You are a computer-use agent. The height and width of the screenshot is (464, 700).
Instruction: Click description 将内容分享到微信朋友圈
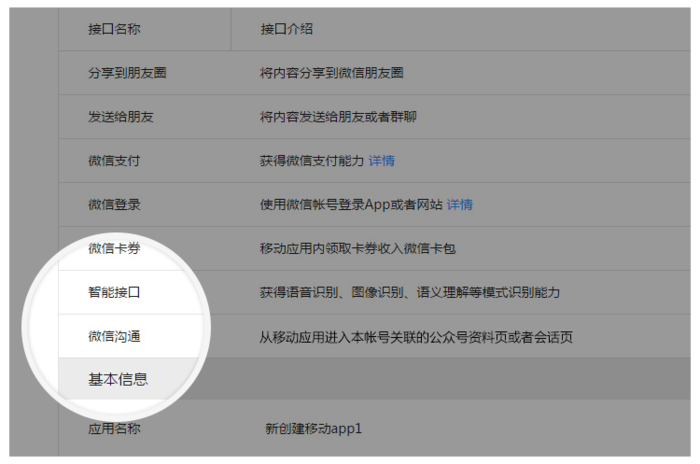tap(332, 73)
